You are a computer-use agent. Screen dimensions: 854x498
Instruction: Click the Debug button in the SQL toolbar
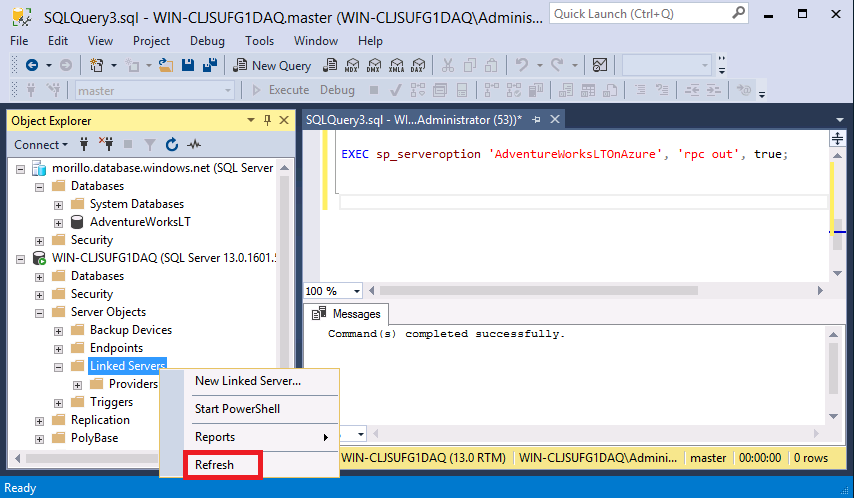click(x=337, y=90)
